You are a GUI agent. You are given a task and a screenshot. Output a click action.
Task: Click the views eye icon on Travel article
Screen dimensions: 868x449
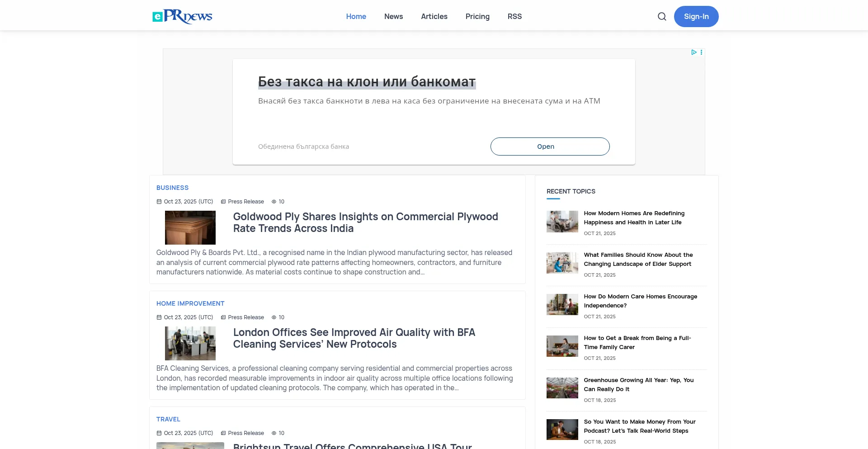pos(274,433)
